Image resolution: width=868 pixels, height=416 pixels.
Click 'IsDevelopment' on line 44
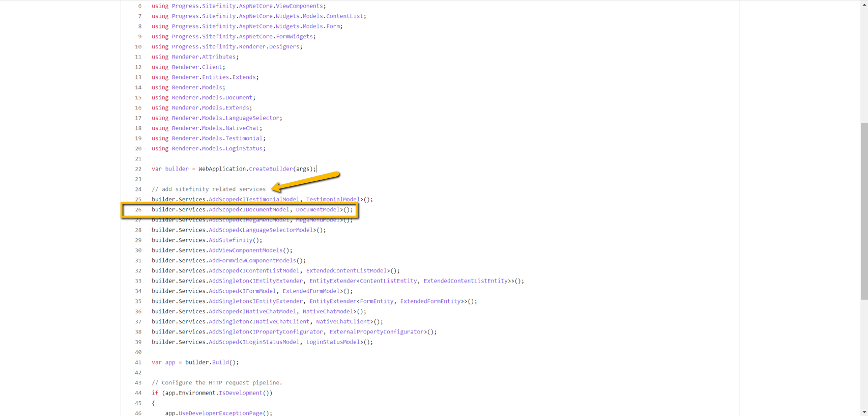[x=241, y=393]
